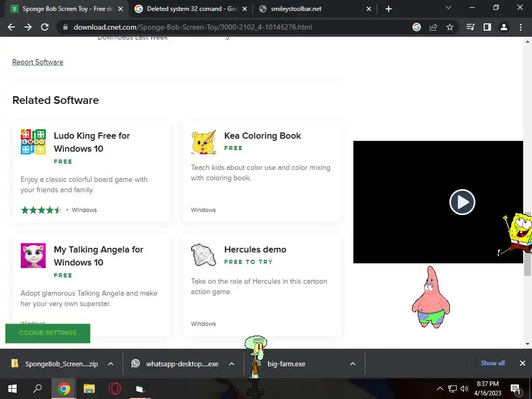The width and height of the screenshot is (532, 399).
Task: Open the Chrome profile icon
Action: coord(504,27)
